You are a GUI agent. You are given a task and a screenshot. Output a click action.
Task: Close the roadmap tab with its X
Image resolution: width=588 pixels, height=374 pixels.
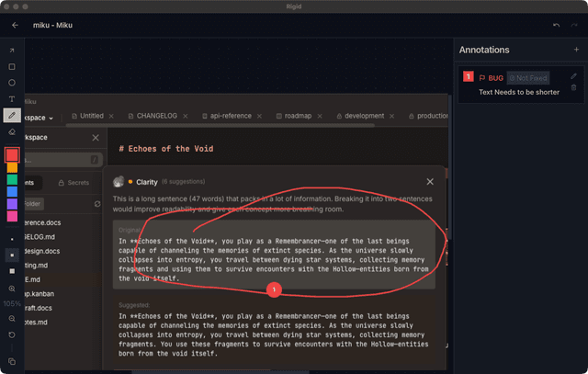320,117
